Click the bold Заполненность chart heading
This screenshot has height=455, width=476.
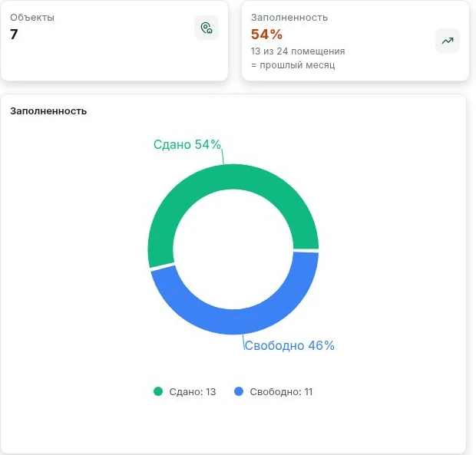[x=48, y=111]
